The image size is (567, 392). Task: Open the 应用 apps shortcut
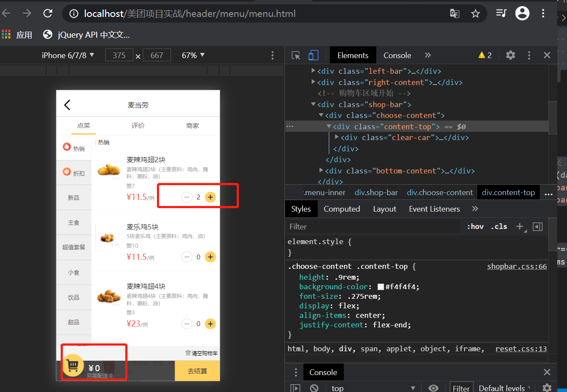(17, 35)
